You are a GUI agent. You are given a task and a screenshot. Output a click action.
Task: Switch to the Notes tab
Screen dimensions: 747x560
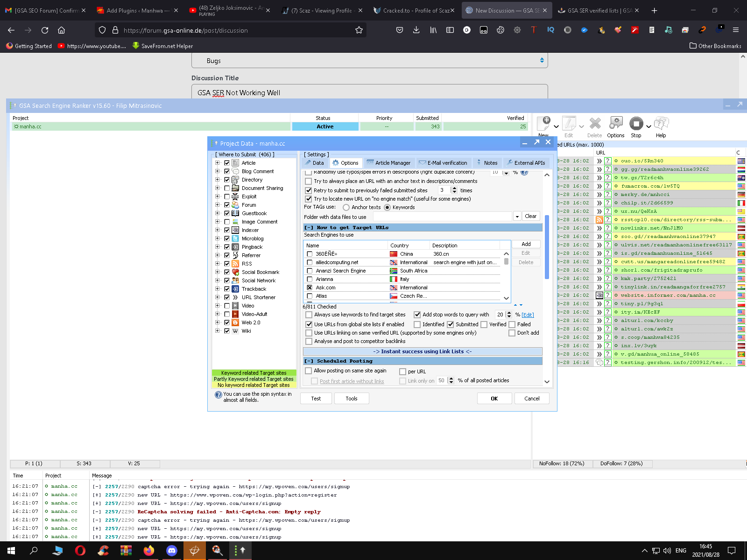tap(486, 163)
